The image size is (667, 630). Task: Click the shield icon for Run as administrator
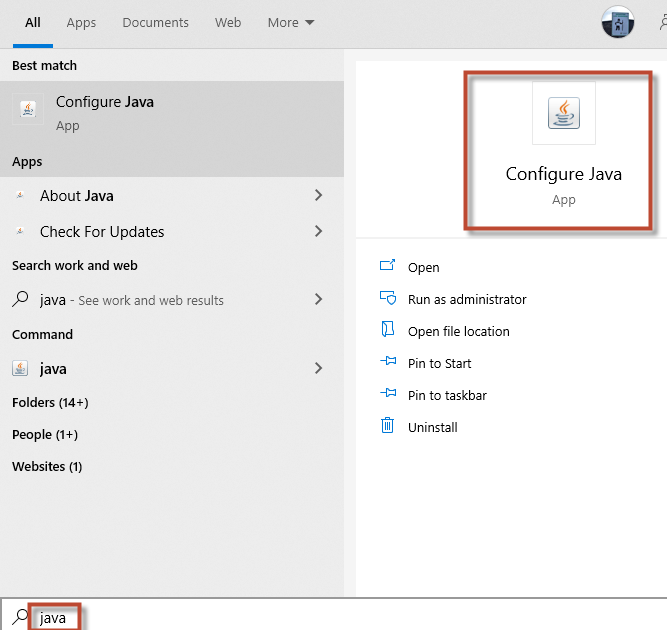click(x=388, y=298)
